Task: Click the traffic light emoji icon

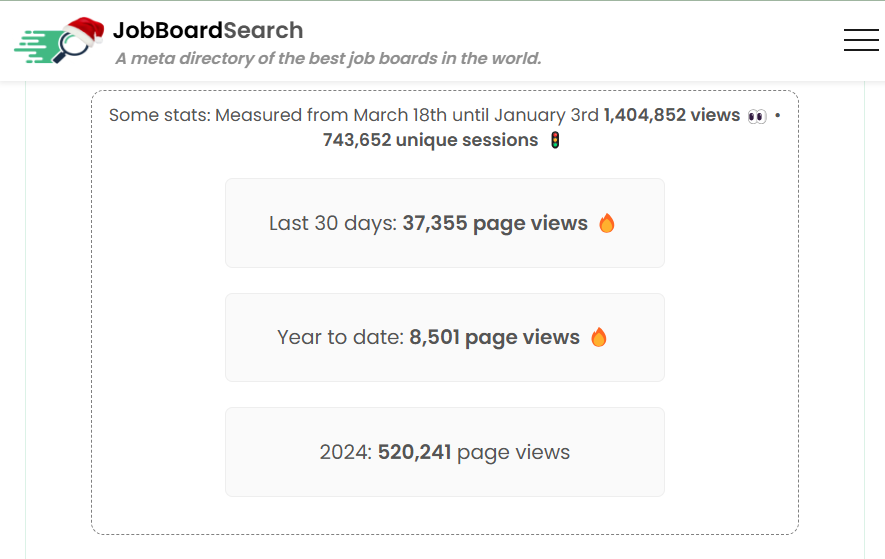Action: point(555,140)
